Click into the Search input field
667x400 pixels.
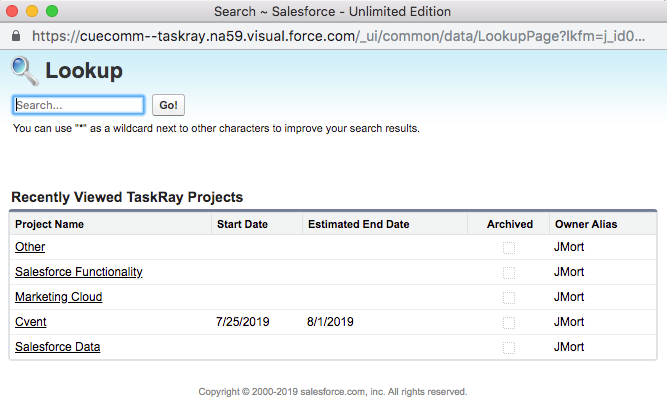tap(78, 105)
